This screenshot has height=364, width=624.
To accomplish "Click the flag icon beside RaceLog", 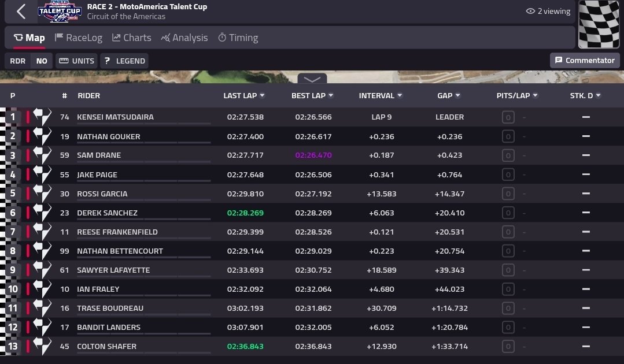I will coord(58,37).
